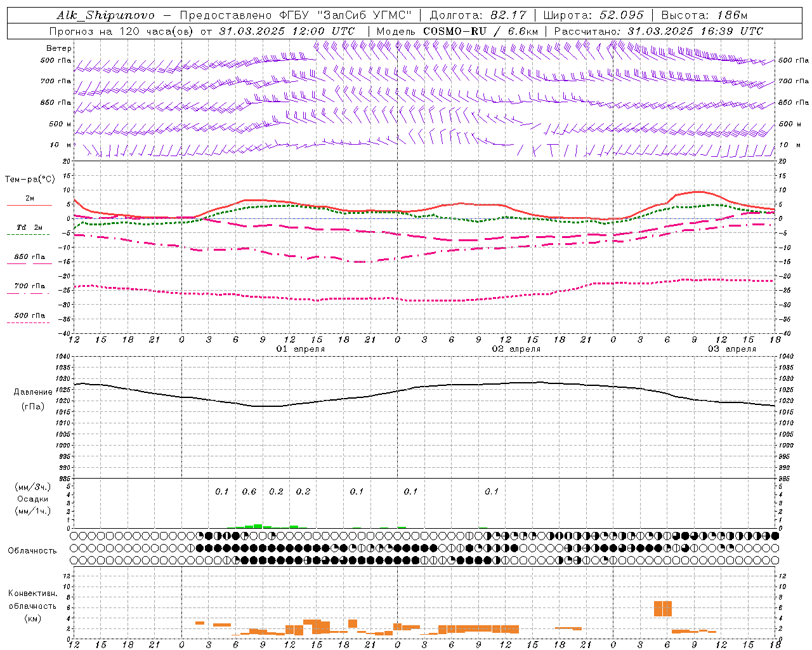
Task: Click the Конвективн. convective cloud label
Action: [x=33, y=594]
